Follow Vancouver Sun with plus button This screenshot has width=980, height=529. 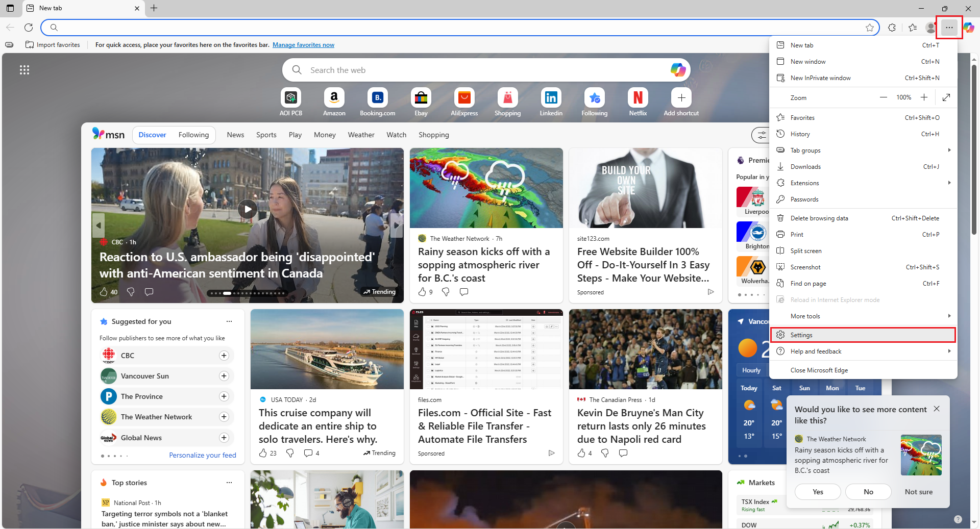tap(224, 376)
